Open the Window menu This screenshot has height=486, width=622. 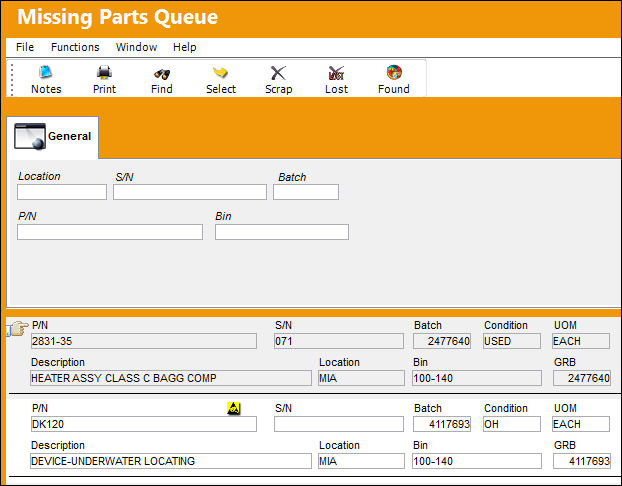[x=136, y=47]
